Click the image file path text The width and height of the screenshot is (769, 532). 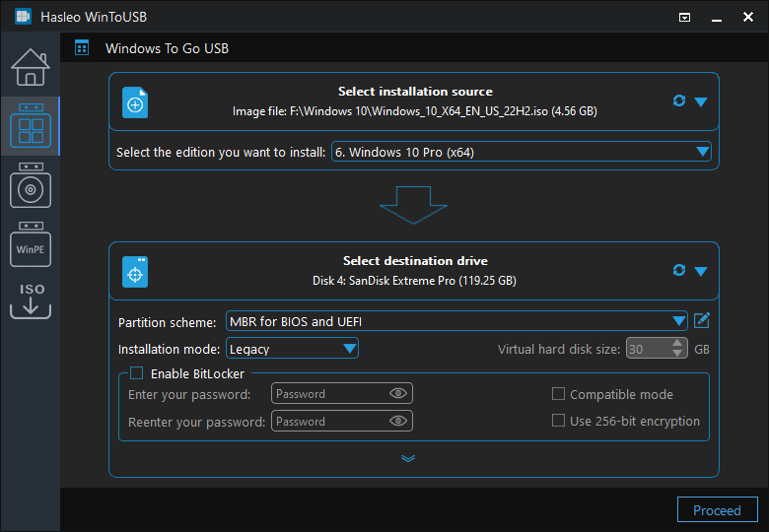coord(415,111)
